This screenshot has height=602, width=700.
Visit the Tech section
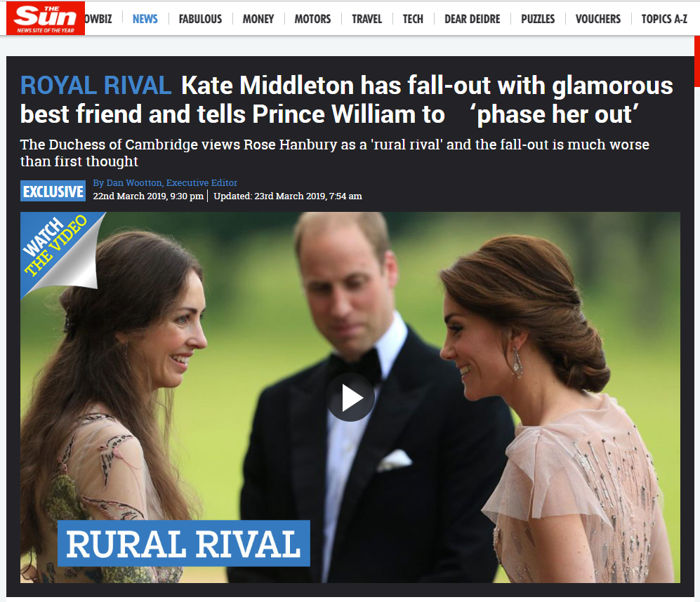point(413,19)
